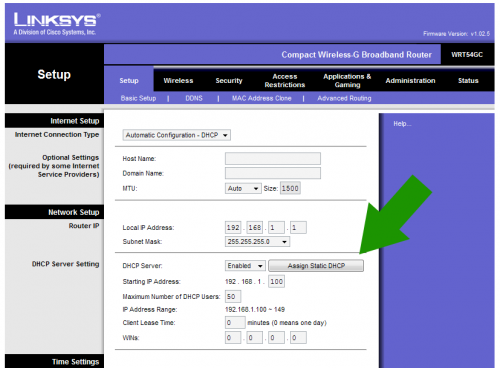Click the Firmware Version v1.02.5 text
This screenshot has width=500, height=368.
tap(456, 34)
